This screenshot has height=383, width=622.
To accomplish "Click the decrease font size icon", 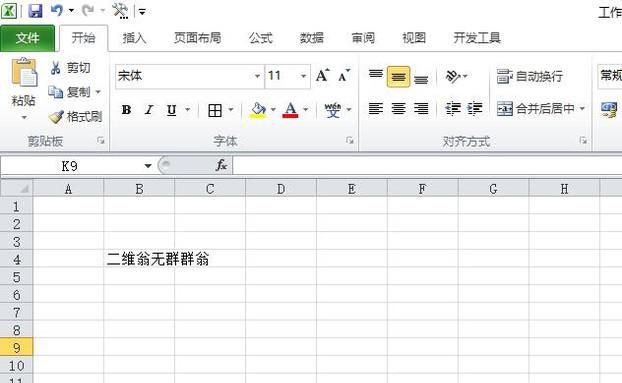I will point(344,75).
